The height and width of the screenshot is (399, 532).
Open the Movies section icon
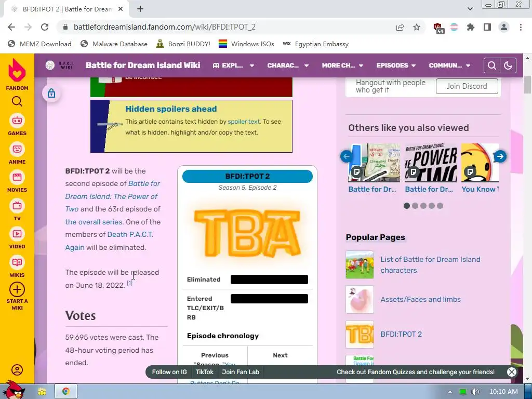point(17,177)
